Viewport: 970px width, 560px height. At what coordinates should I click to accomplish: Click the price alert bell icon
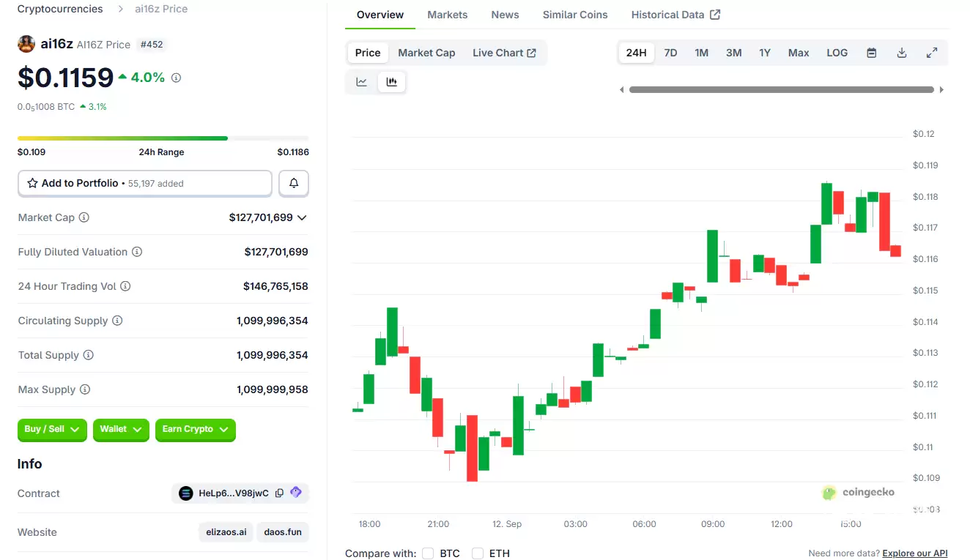(x=294, y=183)
